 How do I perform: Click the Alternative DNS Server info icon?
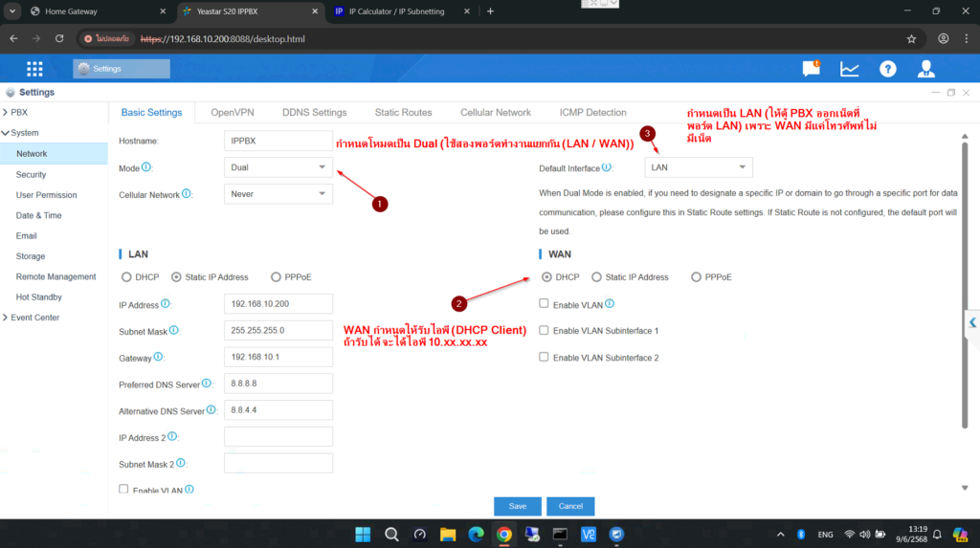pyautogui.click(x=212, y=410)
